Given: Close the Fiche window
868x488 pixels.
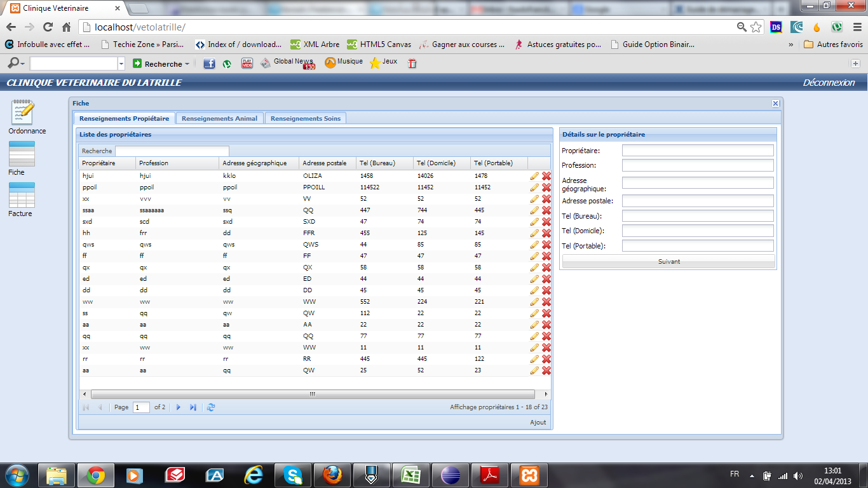Looking at the screenshot, I should (775, 103).
